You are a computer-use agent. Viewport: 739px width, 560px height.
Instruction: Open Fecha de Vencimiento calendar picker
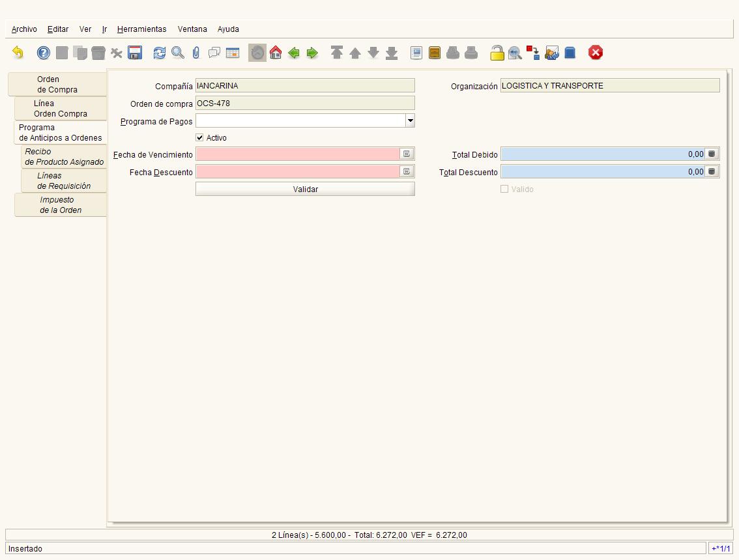406,154
